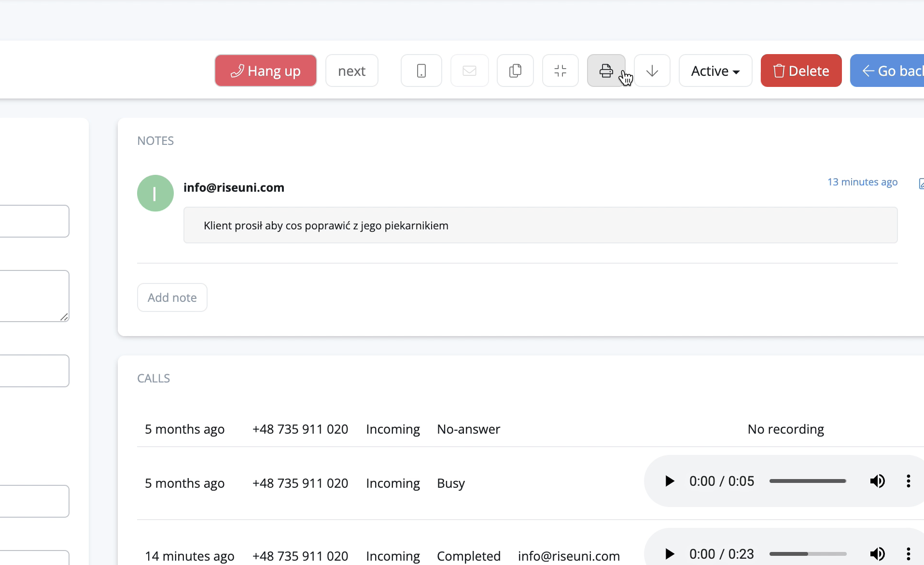This screenshot has height=565, width=924.
Task: Click the down arrow icon button
Action: [x=652, y=71]
